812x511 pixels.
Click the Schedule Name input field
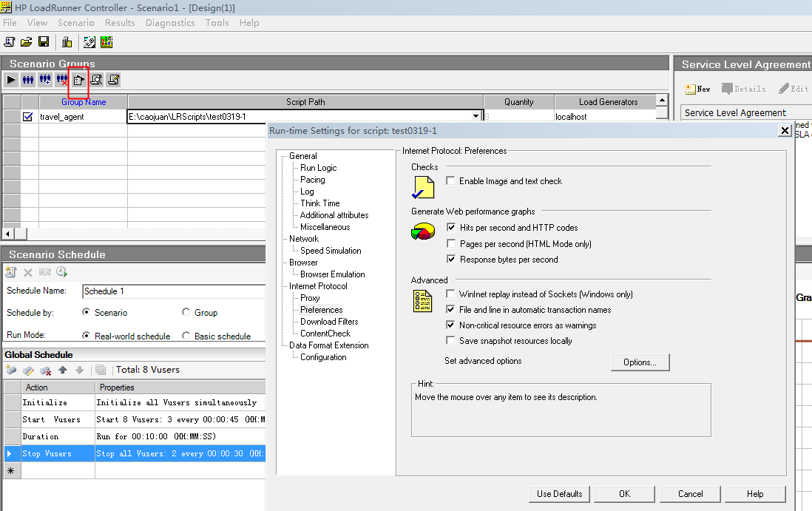point(174,291)
